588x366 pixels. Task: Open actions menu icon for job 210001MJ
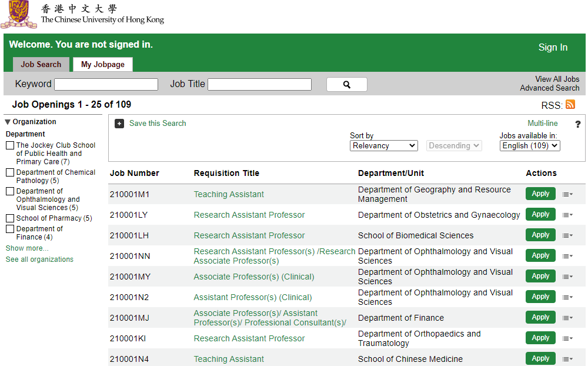(x=567, y=318)
